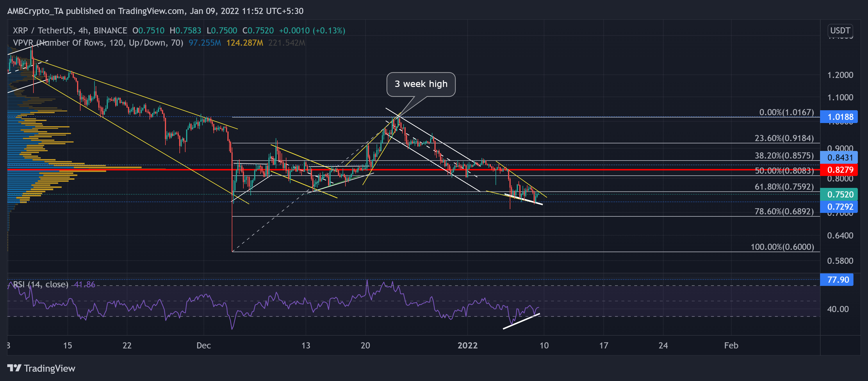The width and height of the screenshot is (868, 381).
Task: Click the close price value C0.7520
Action: click(x=258, y=31)
